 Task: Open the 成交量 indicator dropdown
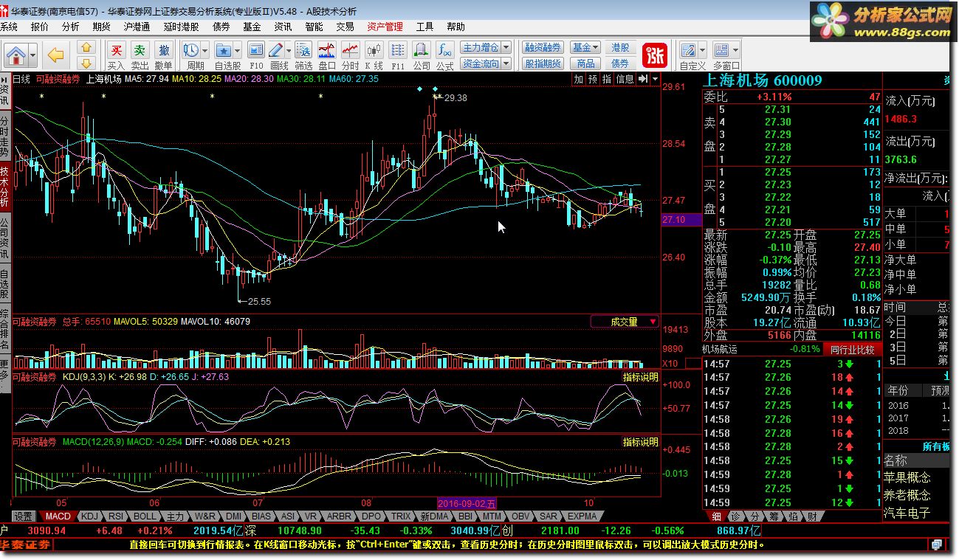click(x=624, y=322)
